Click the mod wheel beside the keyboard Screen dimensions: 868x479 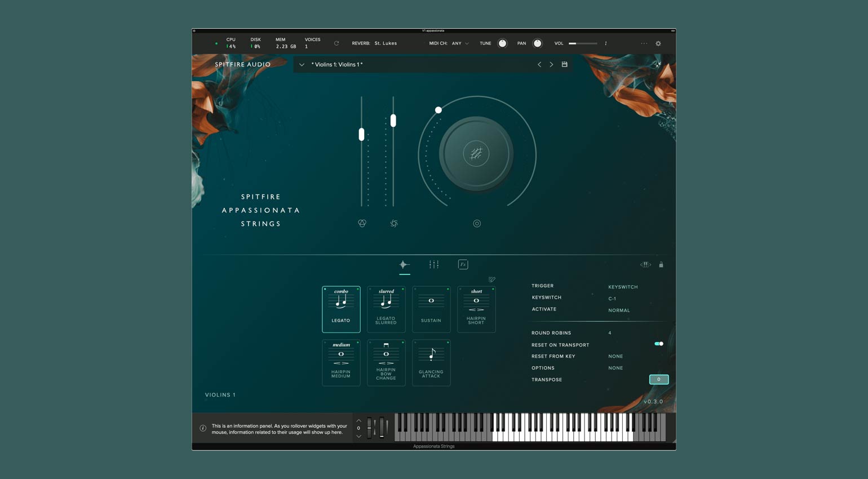pos(382,428)
